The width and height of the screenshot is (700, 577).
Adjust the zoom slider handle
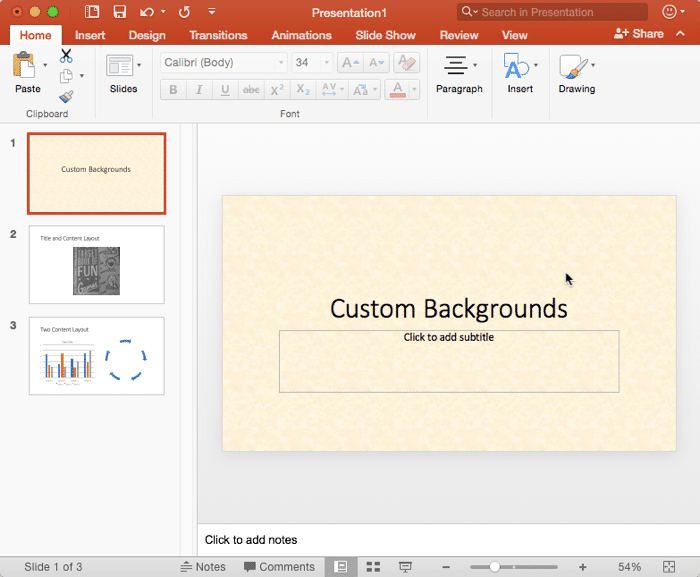click(x=494, y=567)
